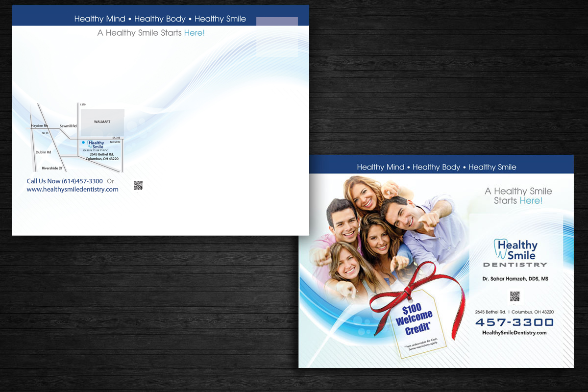Click "2645 Bethel Rd. | Columbus, OH 43220" on right card

point(514,312)
